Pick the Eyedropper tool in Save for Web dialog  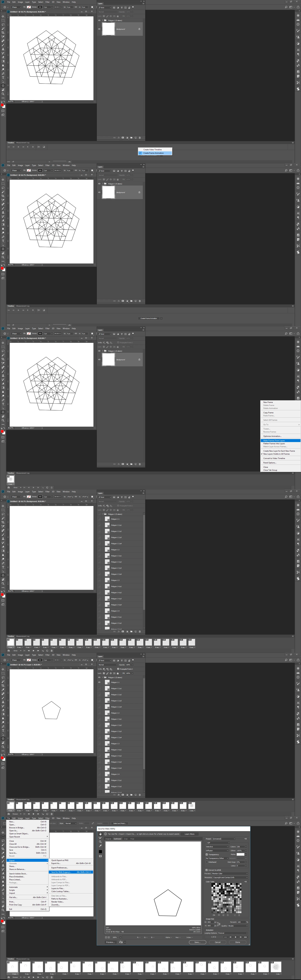coord(100,846)
